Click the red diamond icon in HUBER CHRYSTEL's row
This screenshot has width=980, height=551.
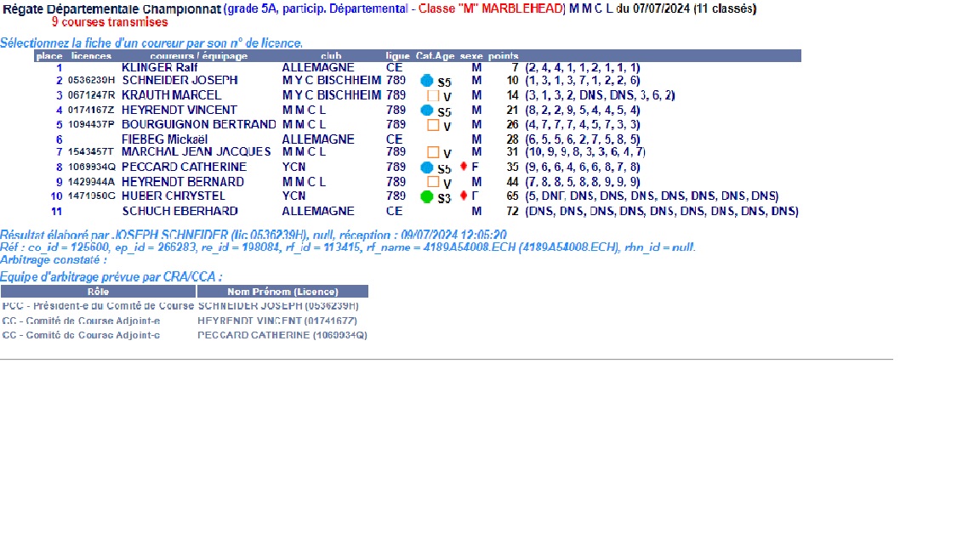coord(464,196)
